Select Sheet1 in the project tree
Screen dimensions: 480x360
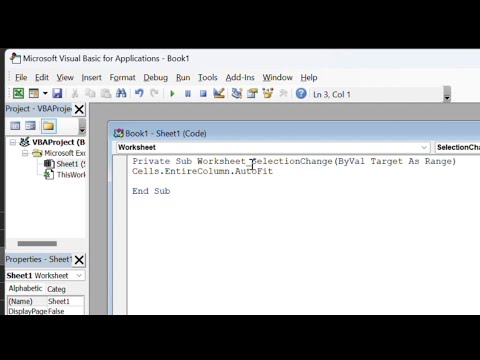pos(71,164)
